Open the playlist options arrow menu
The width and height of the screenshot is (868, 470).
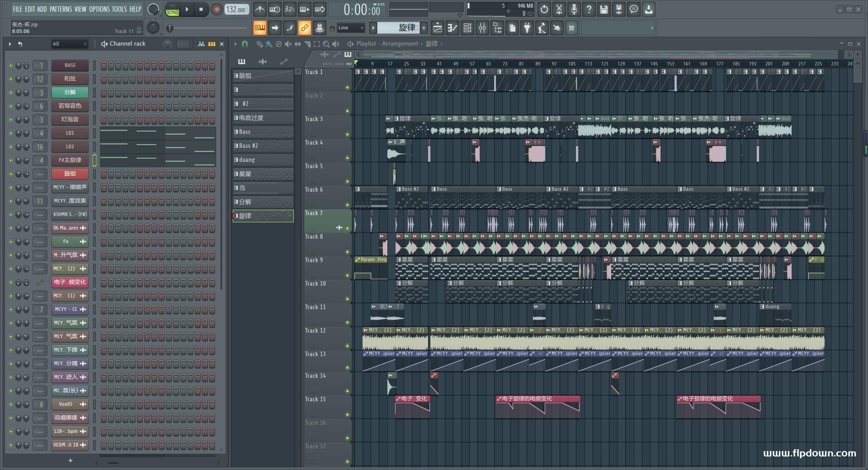(235, 44)
